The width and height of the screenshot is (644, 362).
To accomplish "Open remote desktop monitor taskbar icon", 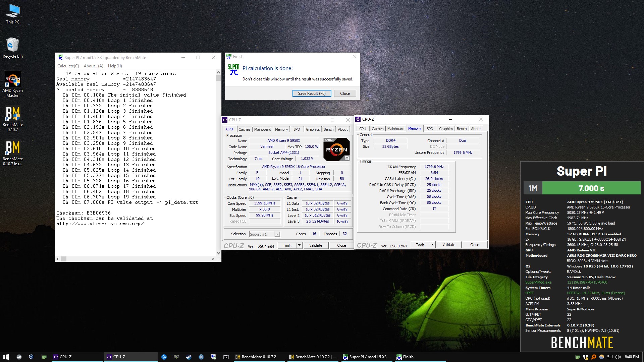I will tap(213, 357).
